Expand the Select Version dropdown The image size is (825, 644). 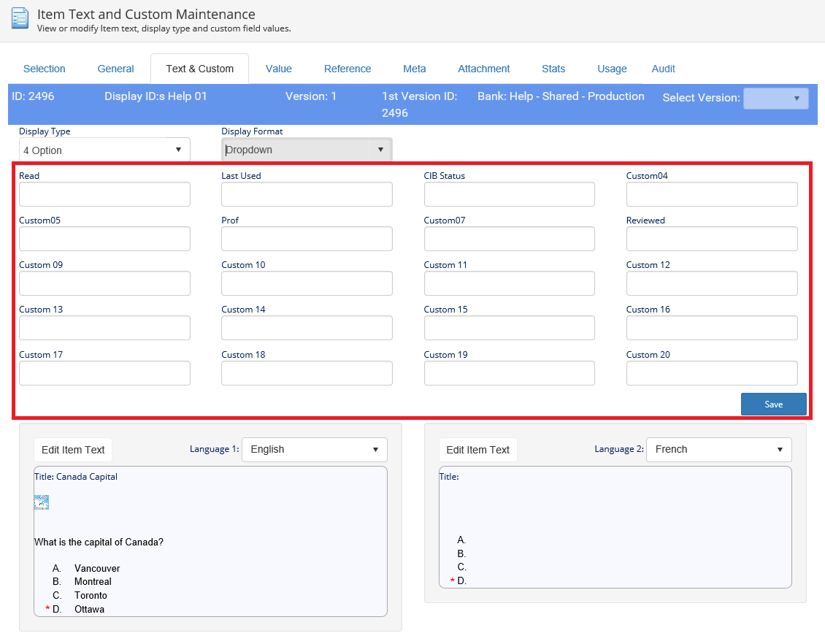pos(775,98)
